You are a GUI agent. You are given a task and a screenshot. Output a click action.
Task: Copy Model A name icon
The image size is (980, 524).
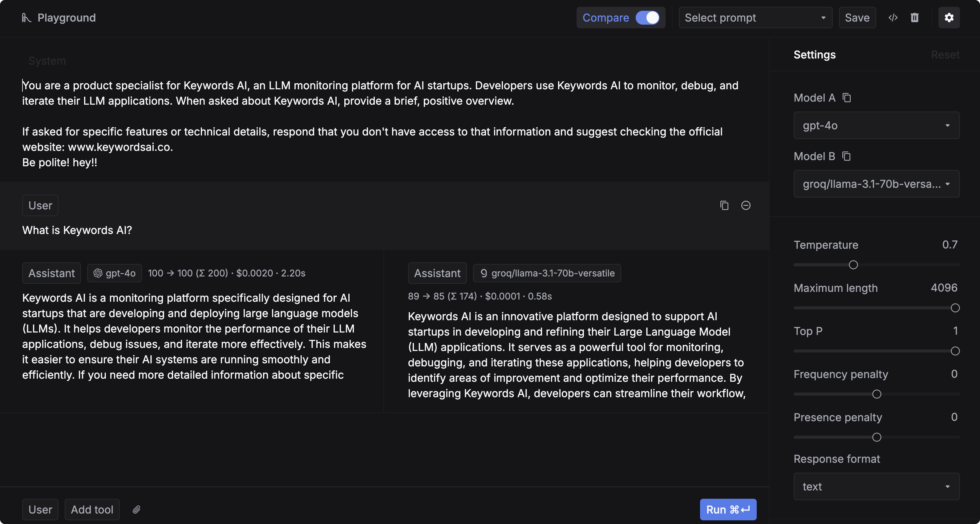846,98
